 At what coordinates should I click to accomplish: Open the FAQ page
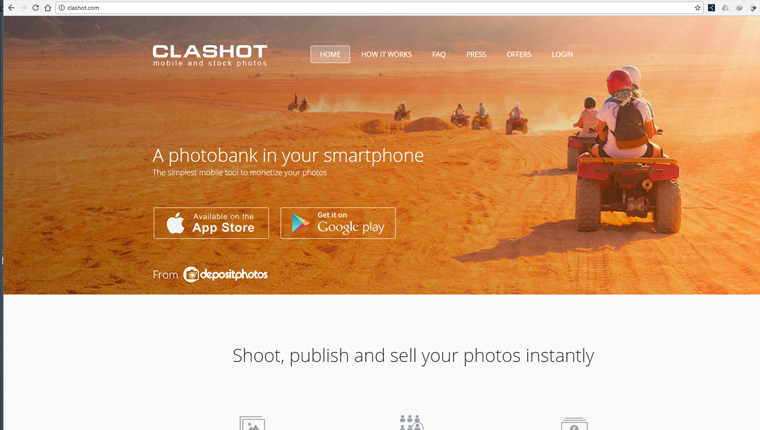coord(439,54)
